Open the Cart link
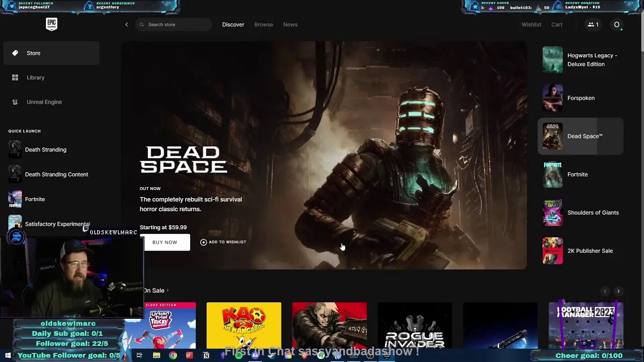This screenshot has width=644, height=362. click(x=557, y=25)
